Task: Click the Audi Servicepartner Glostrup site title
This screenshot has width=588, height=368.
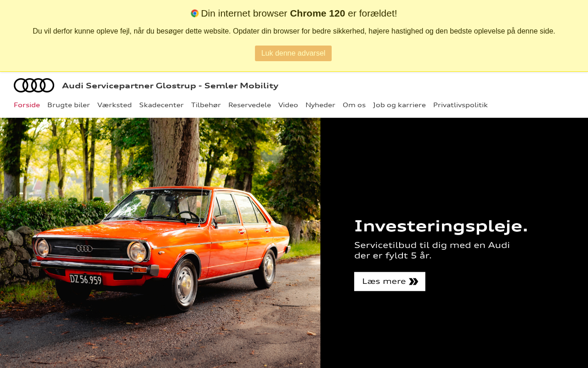Action: tap(170, 86)
